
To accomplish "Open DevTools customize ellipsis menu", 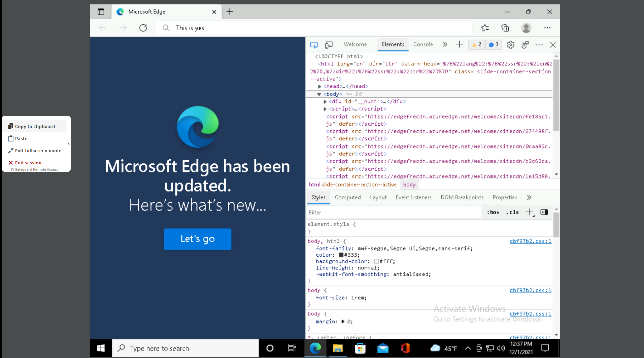I will (539, 45).
